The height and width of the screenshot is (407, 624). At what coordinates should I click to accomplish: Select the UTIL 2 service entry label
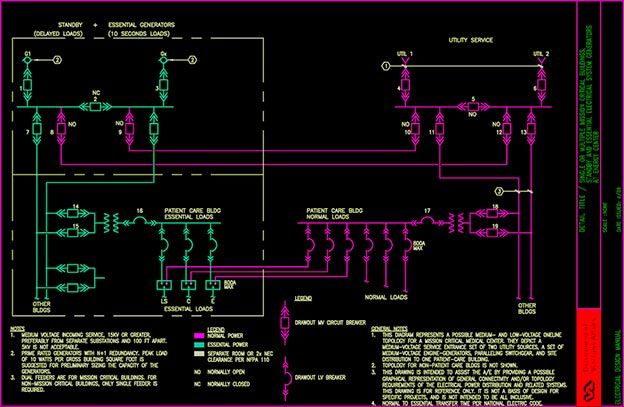541,52
